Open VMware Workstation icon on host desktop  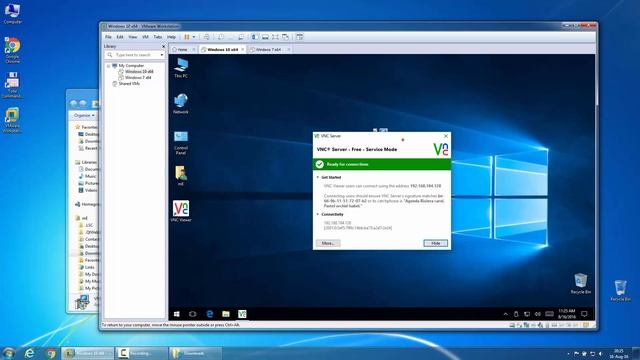click(x=12, y=120)
